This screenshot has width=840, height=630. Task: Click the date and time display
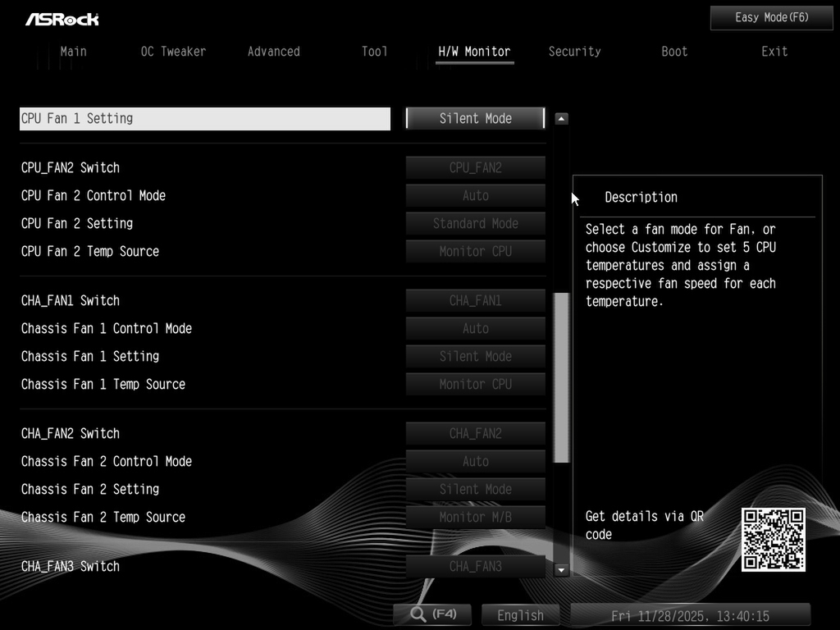click(690, 615)
